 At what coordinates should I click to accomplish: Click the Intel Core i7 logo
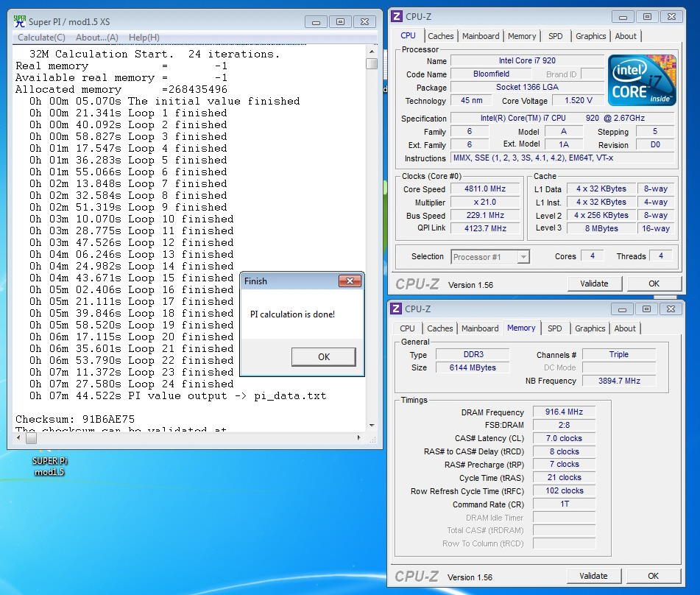coord(640,80)
